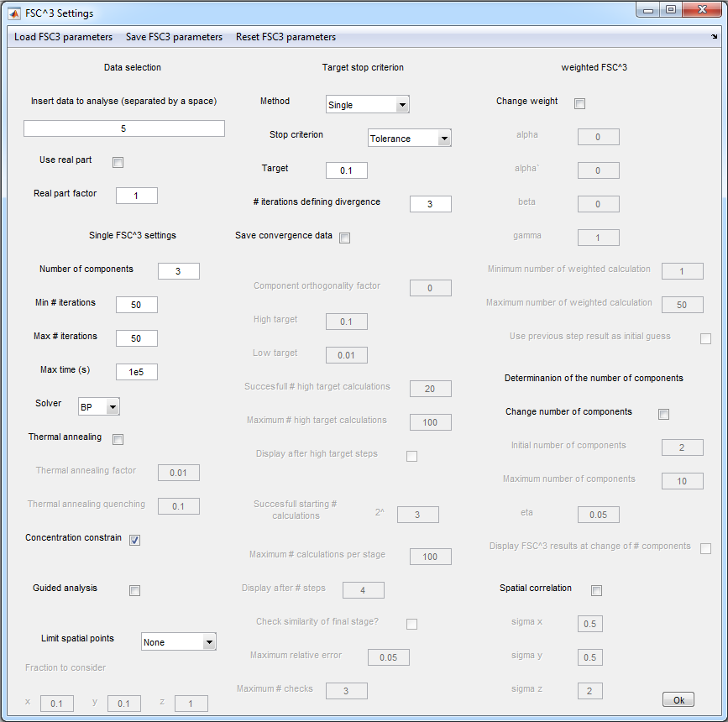
Task: Uncheck the Concentration constrain checkbox
Action: pyautogui.click(x=134, y=540)
